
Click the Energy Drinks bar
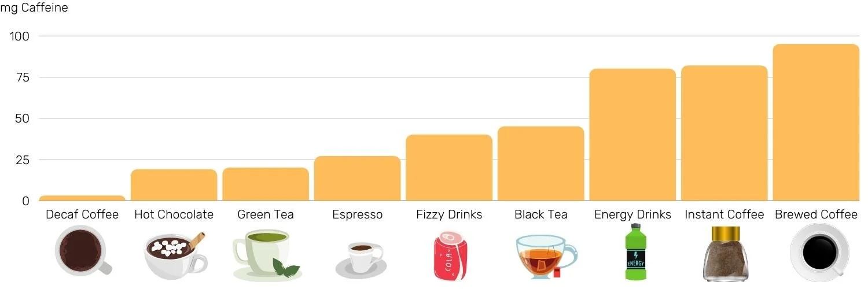pos(632,135)
